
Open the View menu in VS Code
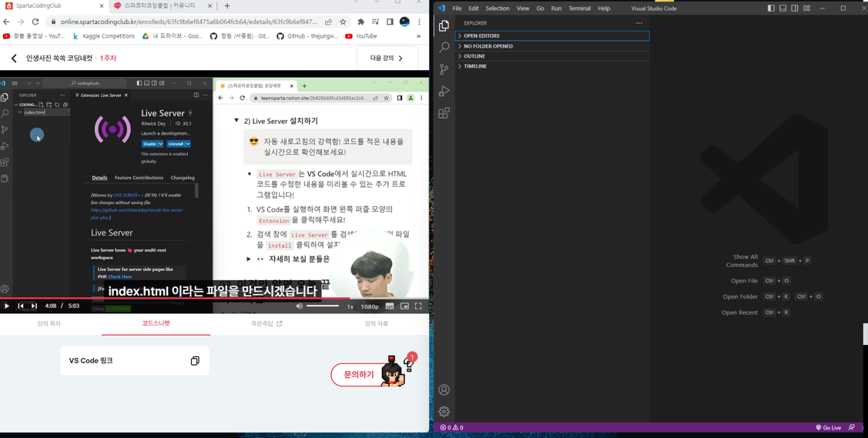[522, 8]
